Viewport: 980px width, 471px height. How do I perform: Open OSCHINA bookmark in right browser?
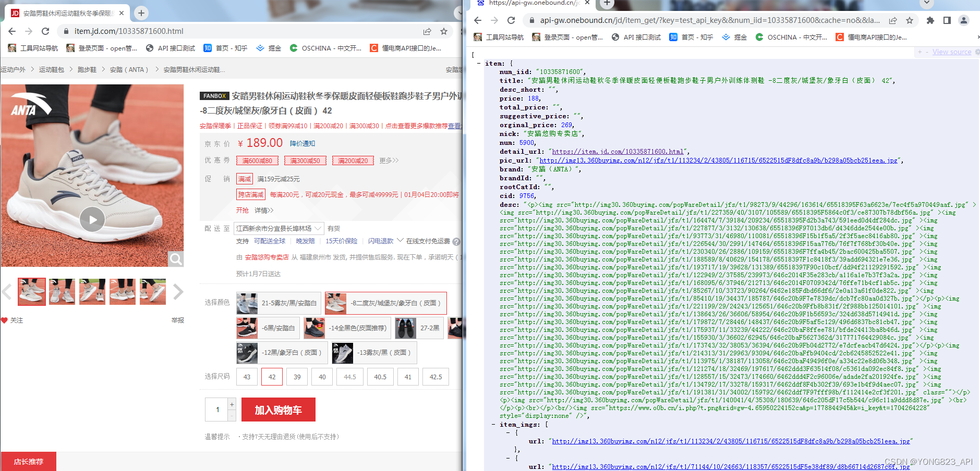point(791,37)
